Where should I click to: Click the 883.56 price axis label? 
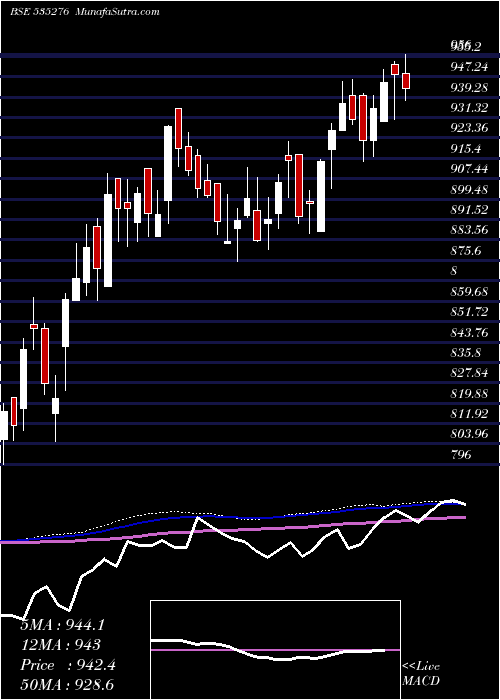[469, 230]
